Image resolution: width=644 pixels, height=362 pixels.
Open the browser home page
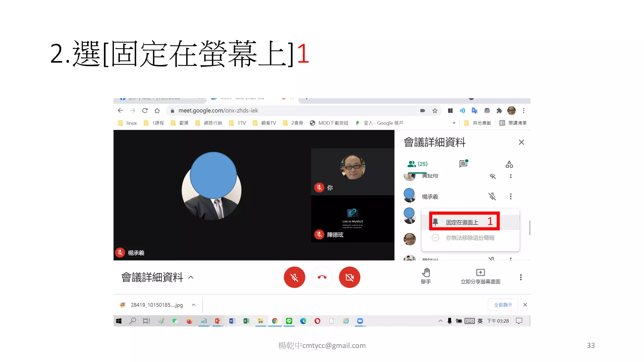click(157, 111)
